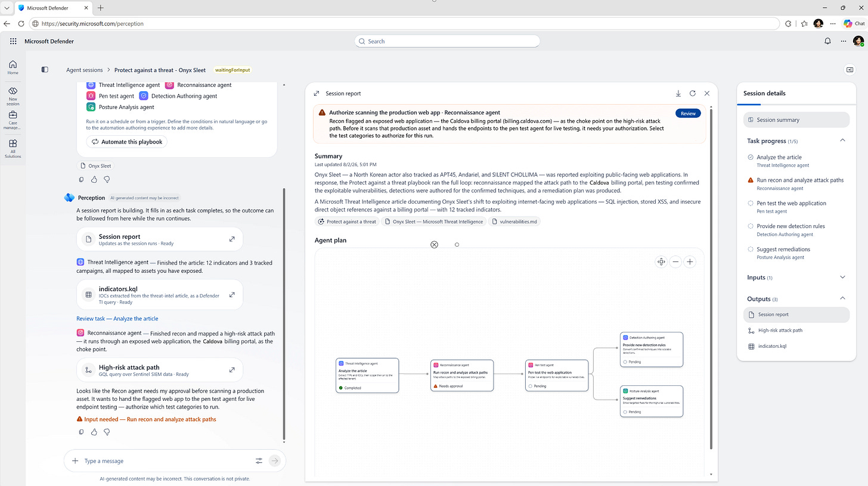This screenshot has height=486, width=868.
Task: Start a New session from sidebar
Action: point(13,96)
